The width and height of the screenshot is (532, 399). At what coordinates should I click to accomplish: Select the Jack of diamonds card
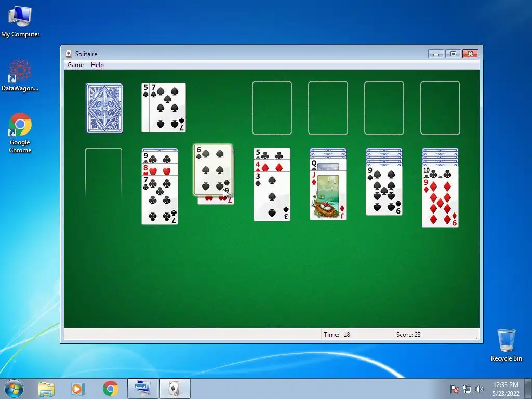tap(328, 195)
